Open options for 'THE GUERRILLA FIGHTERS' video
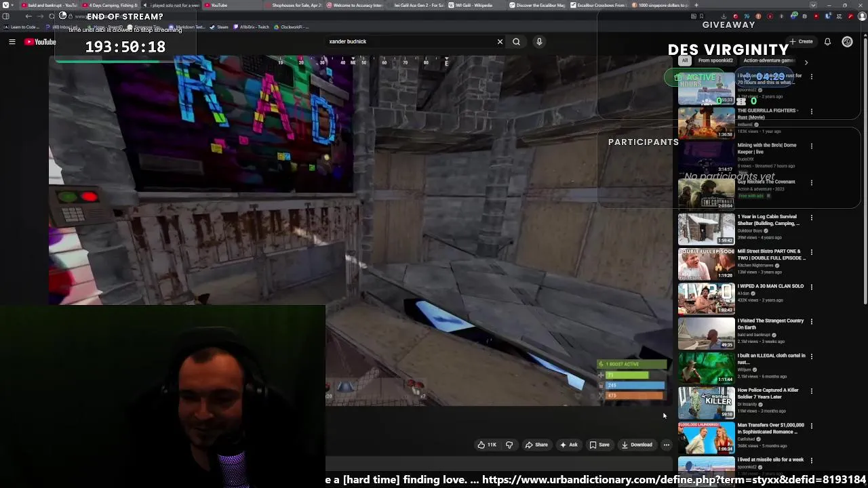868x488 pixels. [812, 111]
